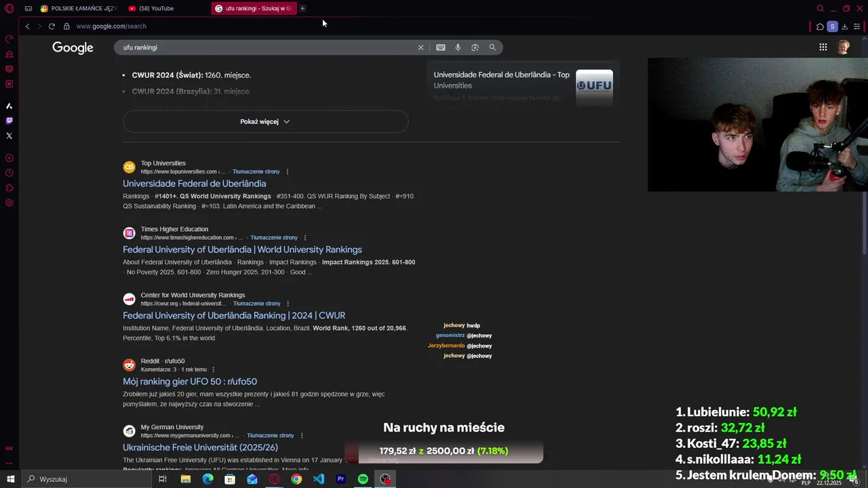
Task: Switch to POLSKIE ŁAMAŃCE JĘZY tab
Action: (x=78, y=9)
